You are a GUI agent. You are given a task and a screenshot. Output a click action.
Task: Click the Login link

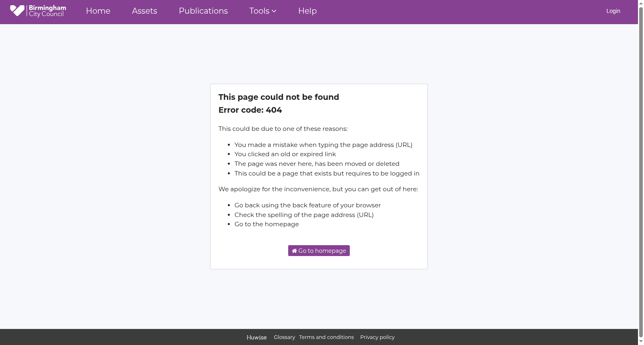613,11
